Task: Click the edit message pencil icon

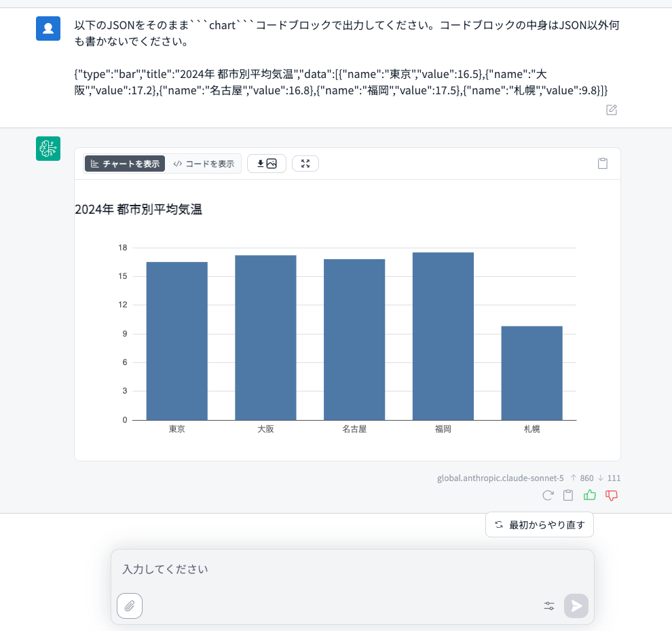Action: 612,110
